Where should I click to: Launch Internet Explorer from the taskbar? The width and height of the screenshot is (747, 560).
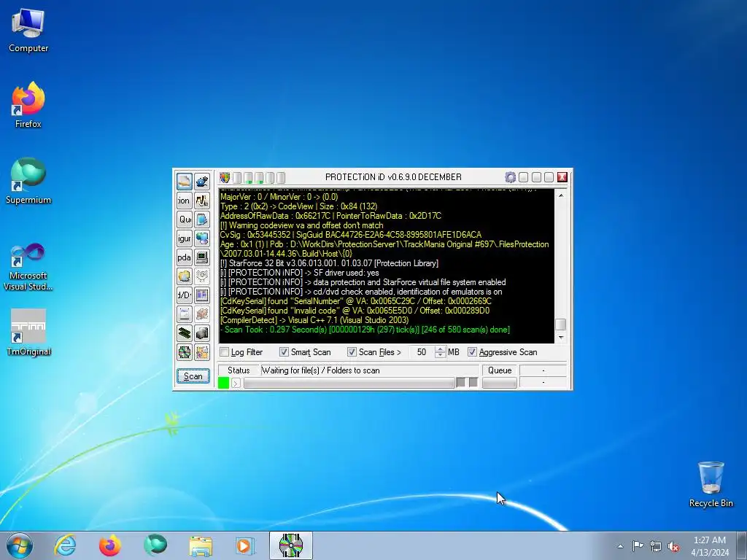tap(65, 545)
